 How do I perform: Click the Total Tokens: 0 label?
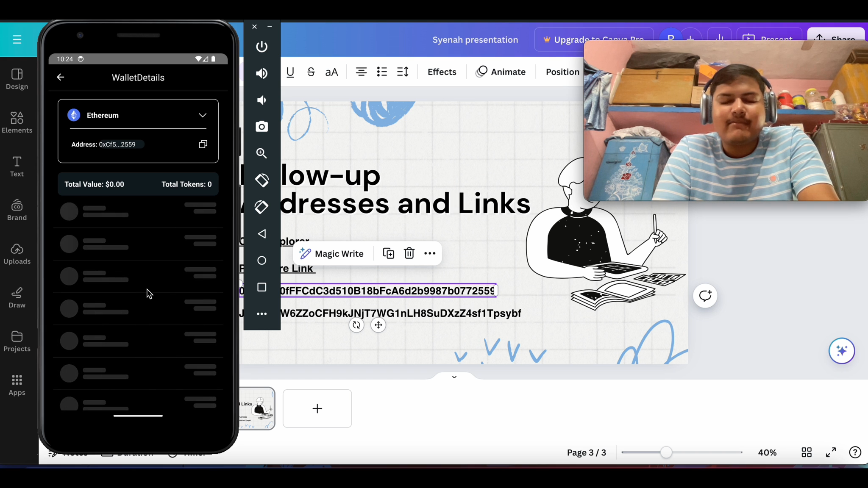point(186,184)
